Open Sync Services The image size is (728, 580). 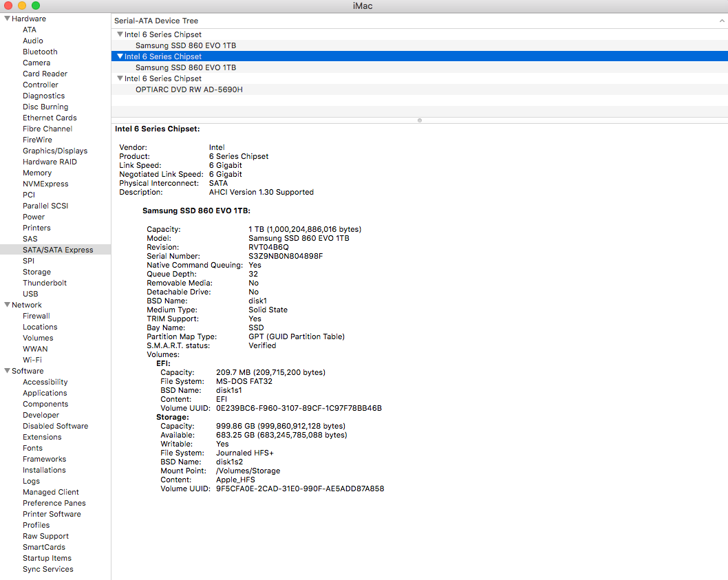(47, 569)
